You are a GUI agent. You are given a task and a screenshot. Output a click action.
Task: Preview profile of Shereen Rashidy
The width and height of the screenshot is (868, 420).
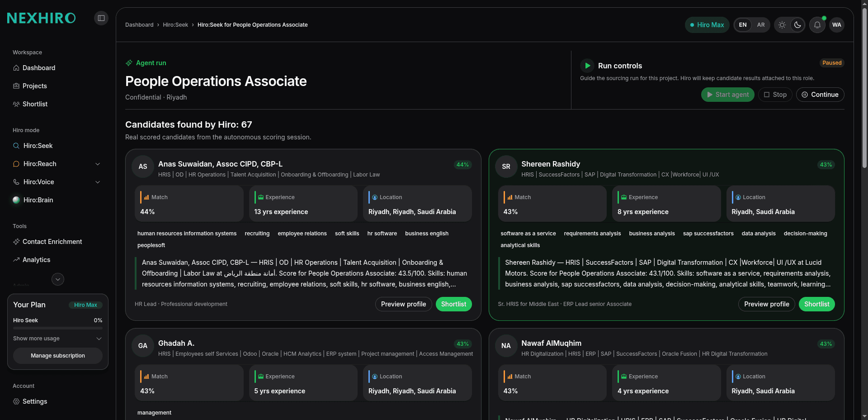point(767,304)
